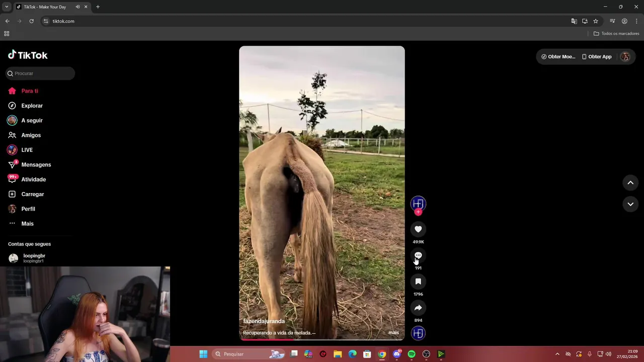
Task: Follow the creator with the red plus badge
Action: [418, 212]
